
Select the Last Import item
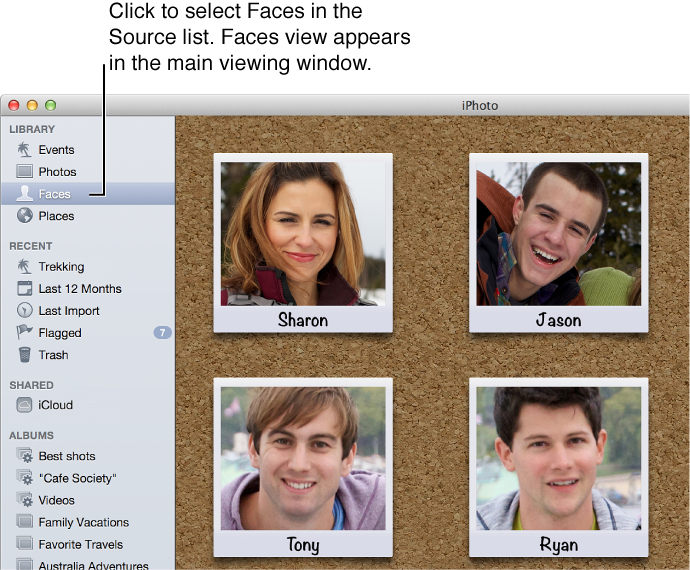tap(69, 311)
